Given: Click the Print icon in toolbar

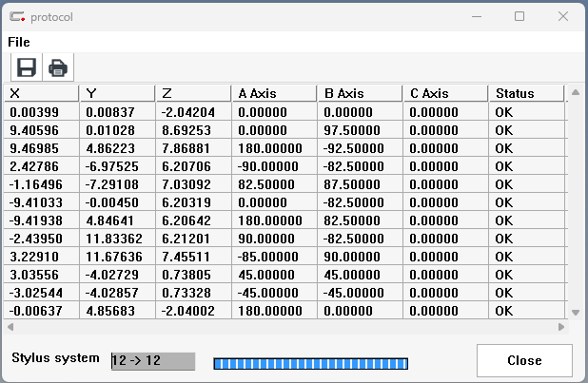Looking at the screenshot, I should [x=57, y=67].
